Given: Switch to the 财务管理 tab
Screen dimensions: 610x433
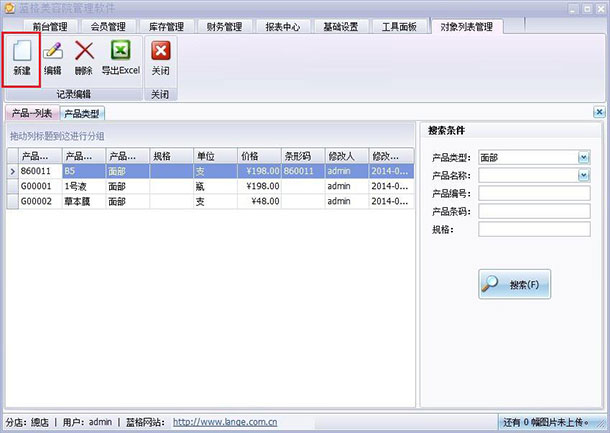Looking at the screenshot, I should [x=224, y=27].
